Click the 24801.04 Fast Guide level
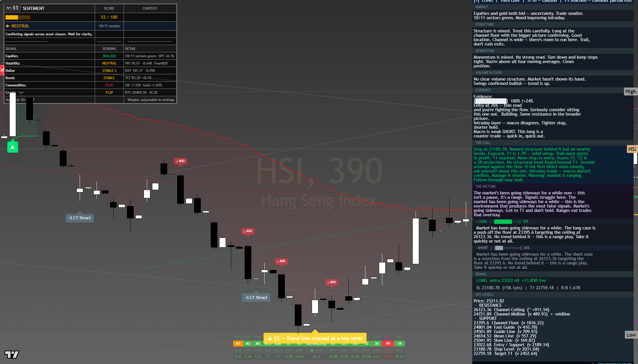This screenshot has height=364, width=638. [x=505, y=327]
